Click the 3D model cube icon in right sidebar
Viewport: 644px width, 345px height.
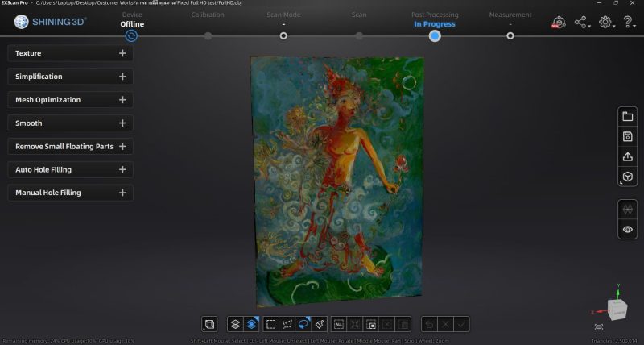[x=628, y=177]
